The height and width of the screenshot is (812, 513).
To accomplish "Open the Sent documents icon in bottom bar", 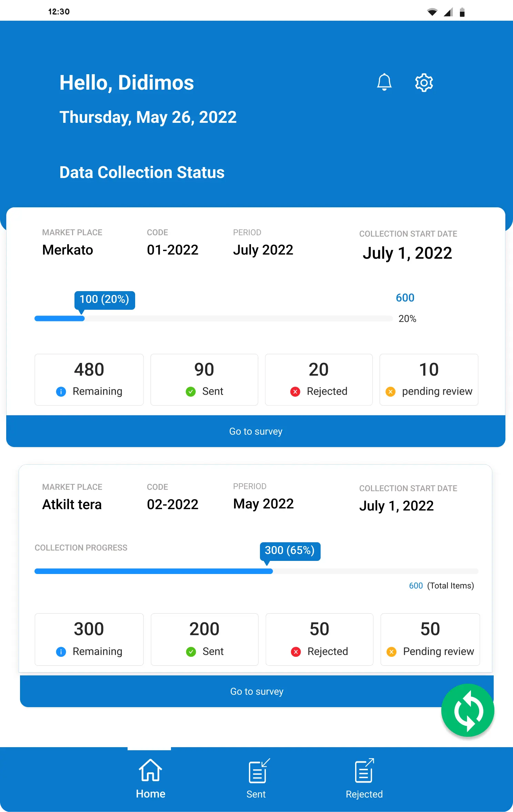I will (x=259, y=770).
